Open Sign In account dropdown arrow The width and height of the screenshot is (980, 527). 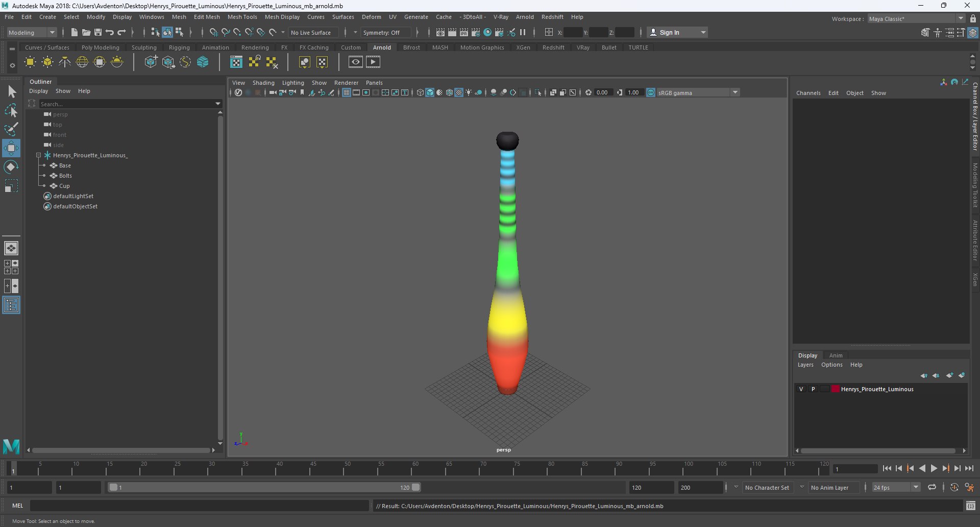point(703,32)
